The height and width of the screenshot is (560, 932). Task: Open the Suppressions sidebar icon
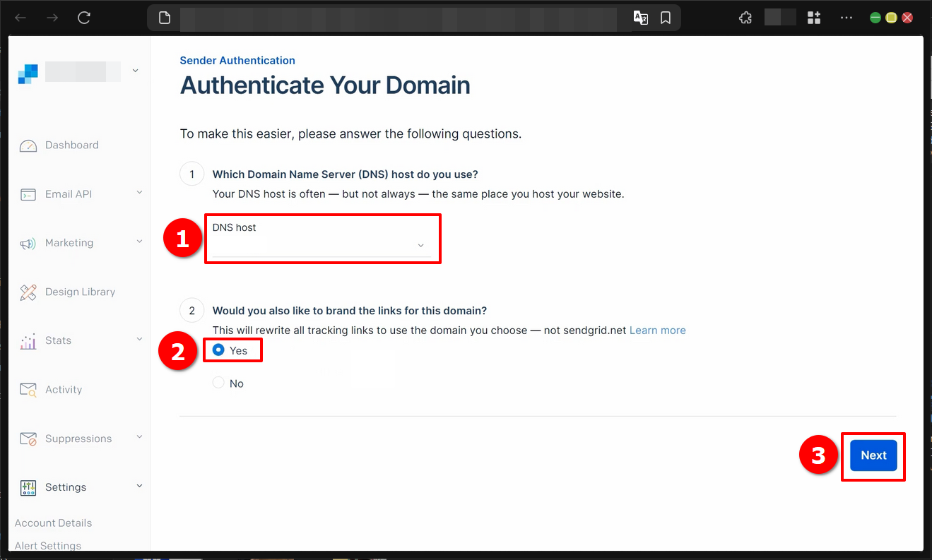(x=28, y=438)
